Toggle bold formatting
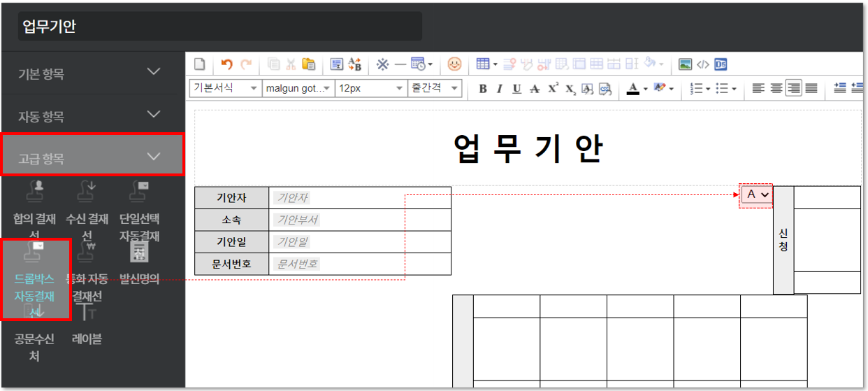This screenshot has height=391, width=868. pos(482,89)
